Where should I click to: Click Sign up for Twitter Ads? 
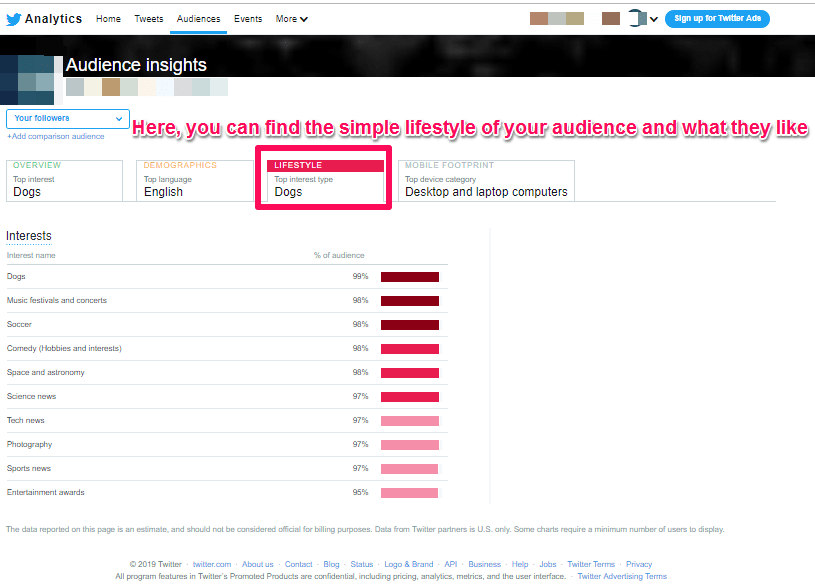pyautogui.click(x=717, y=19)
